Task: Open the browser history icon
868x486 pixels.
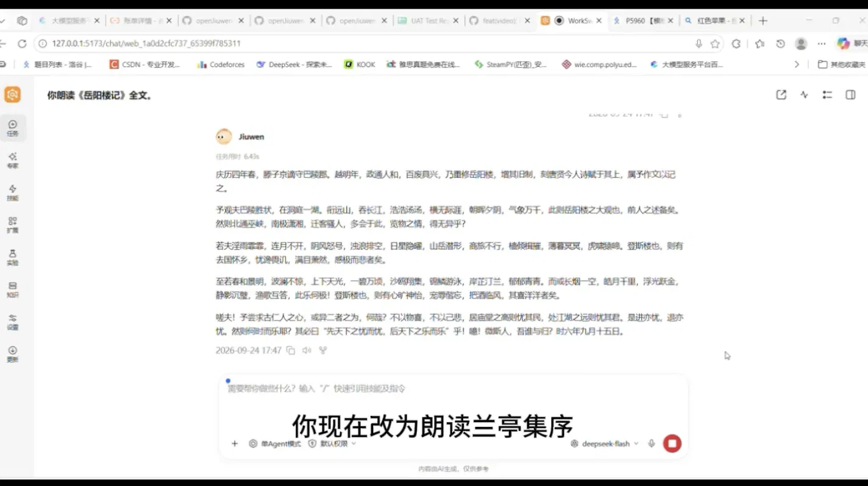Action: (780, 44)
